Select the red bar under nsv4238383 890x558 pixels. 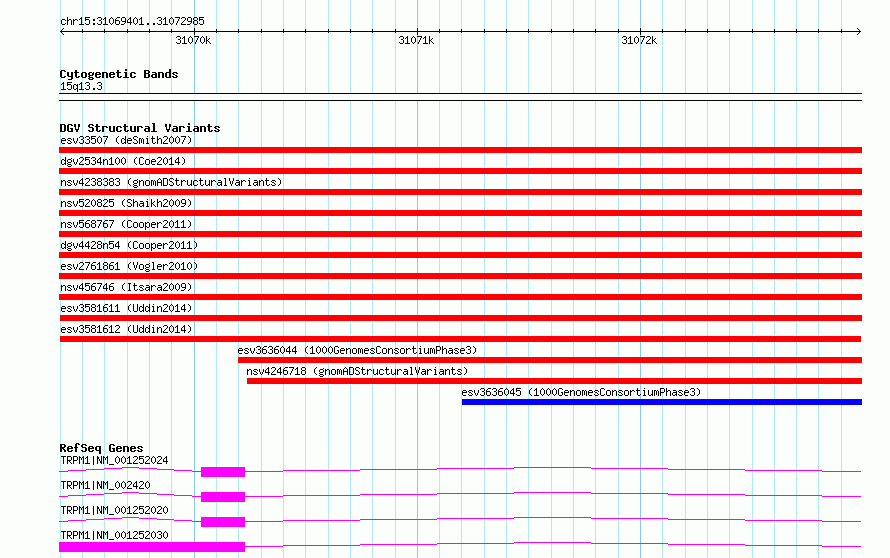[460, 192]
